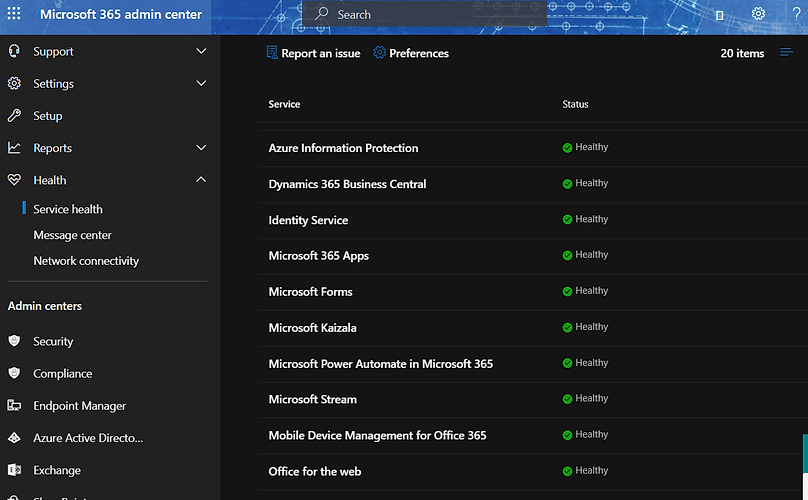Click healthy status icon for Microsoft Stream
The image size is (808, 500).
click(567, 399)
